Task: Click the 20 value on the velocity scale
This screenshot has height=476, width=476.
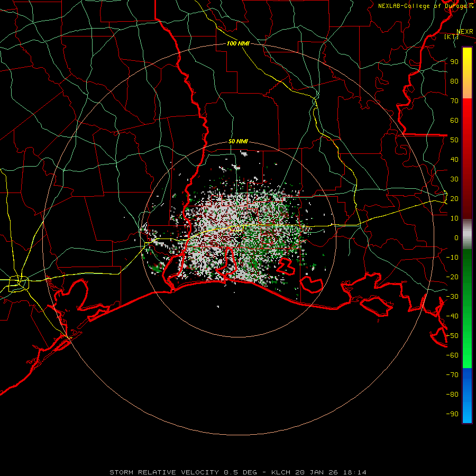Action: (x=454, y=199)
